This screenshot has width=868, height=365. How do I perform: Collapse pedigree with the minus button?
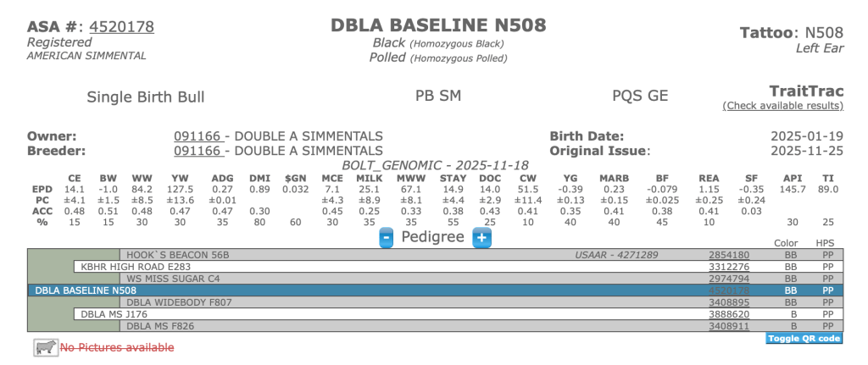coord(386,238)
